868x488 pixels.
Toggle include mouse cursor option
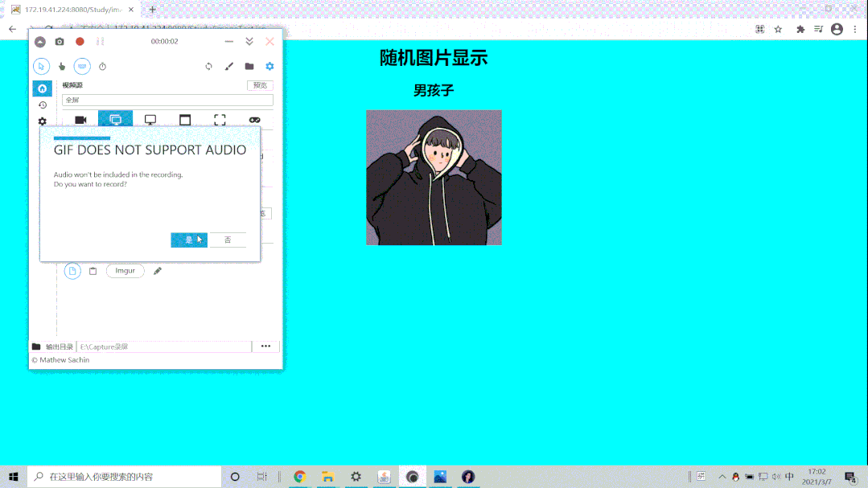(41, 67)
